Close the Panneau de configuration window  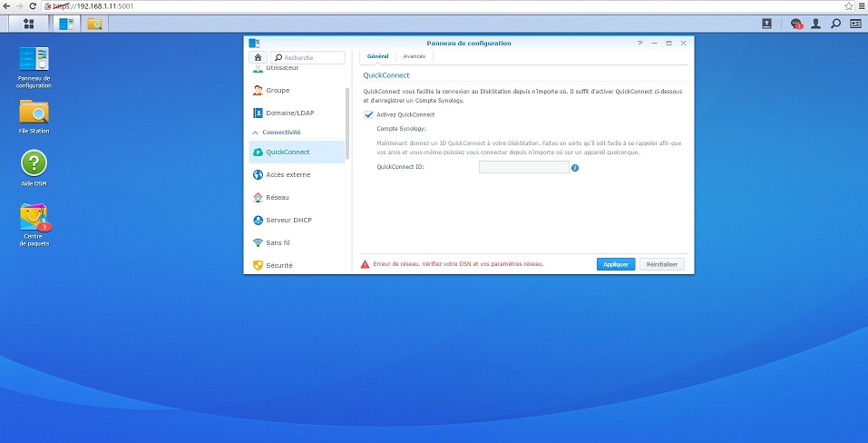(x=683, y=44)
